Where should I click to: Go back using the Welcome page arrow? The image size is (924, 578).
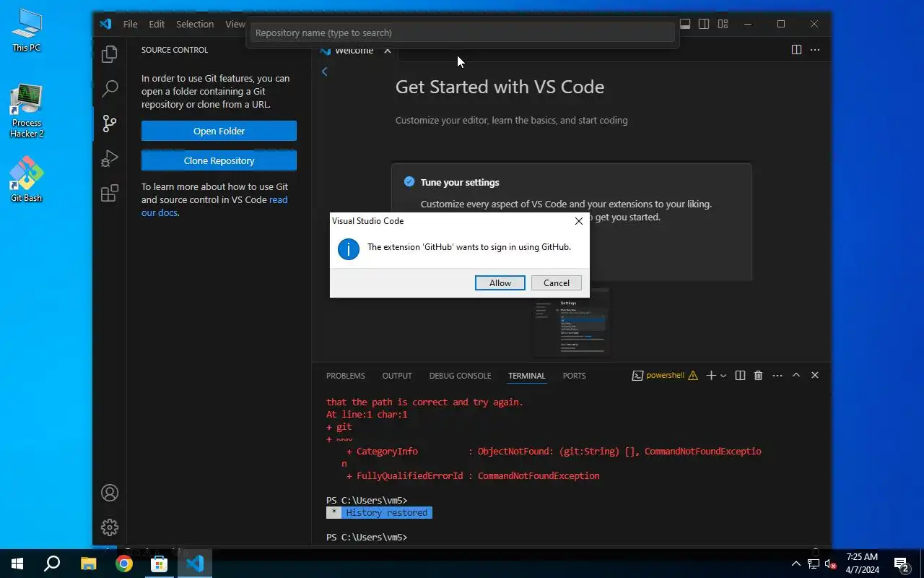tap(325, 72)
